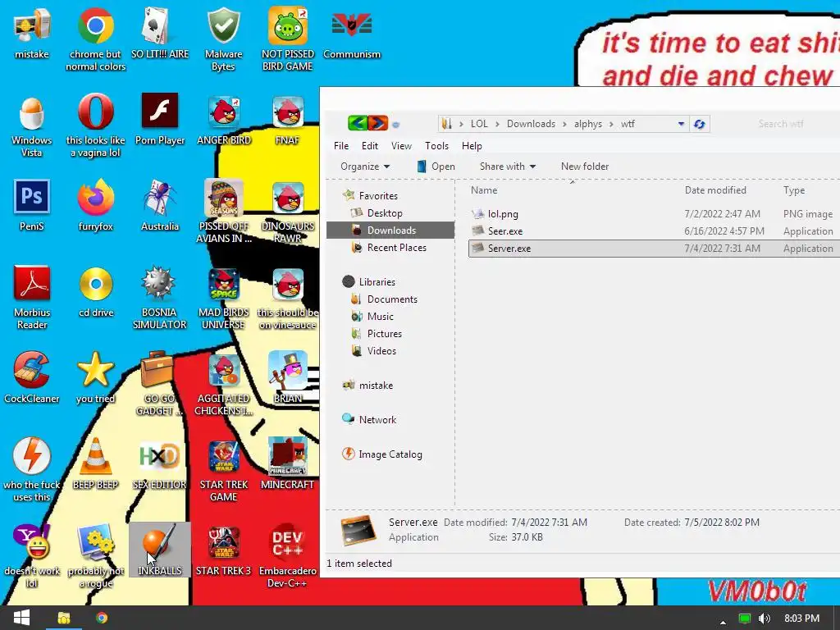Open the address bar history dropdown

point(681,124)
